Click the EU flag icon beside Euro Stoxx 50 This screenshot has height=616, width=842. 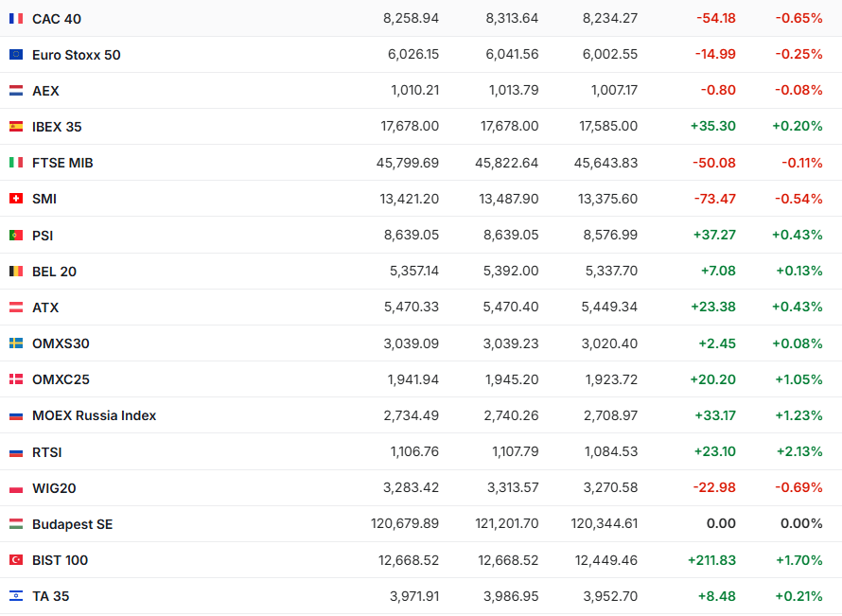(16, 55)
